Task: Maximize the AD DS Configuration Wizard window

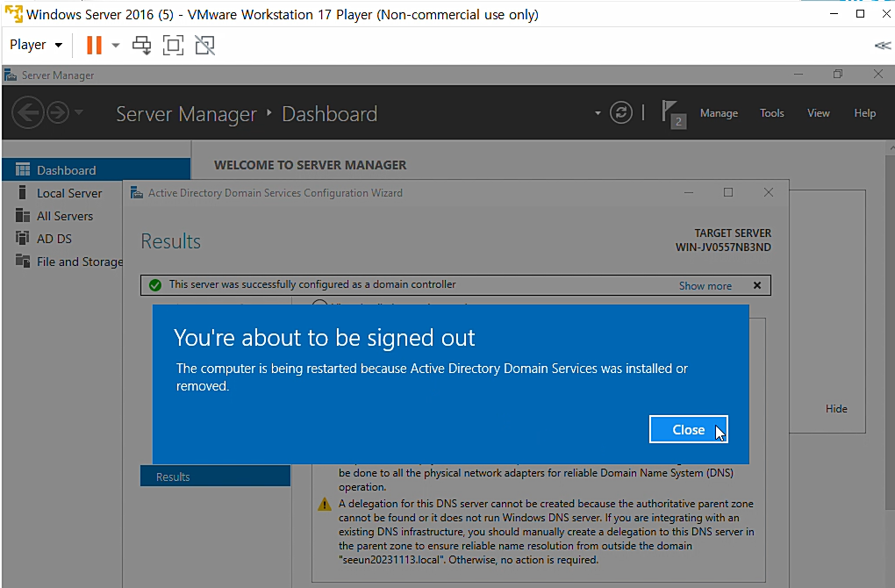Action: (727, 192)
